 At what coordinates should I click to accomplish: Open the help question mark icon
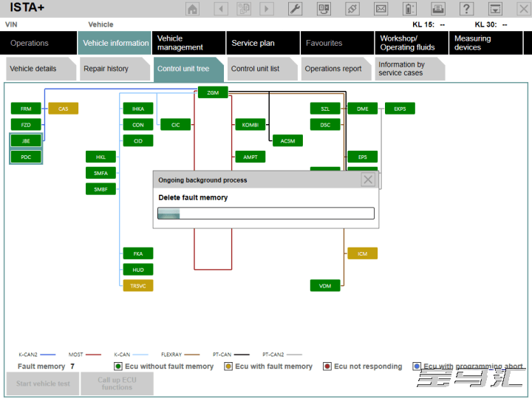tap(466, 8)
